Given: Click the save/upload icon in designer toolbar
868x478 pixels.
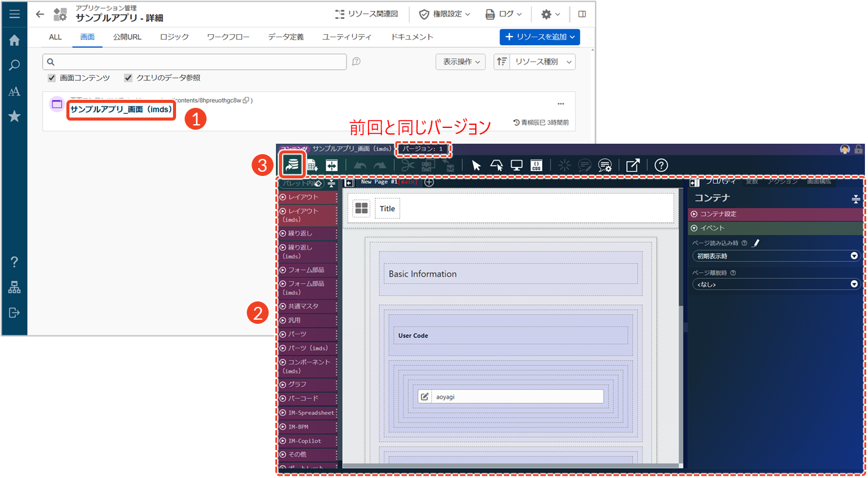Looking at the screenshot, I should tap(293, 165).
